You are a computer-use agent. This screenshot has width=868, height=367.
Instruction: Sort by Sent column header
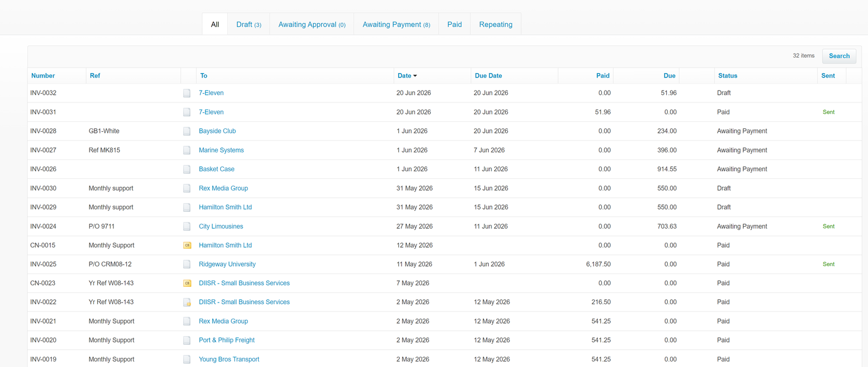point(828,76)
